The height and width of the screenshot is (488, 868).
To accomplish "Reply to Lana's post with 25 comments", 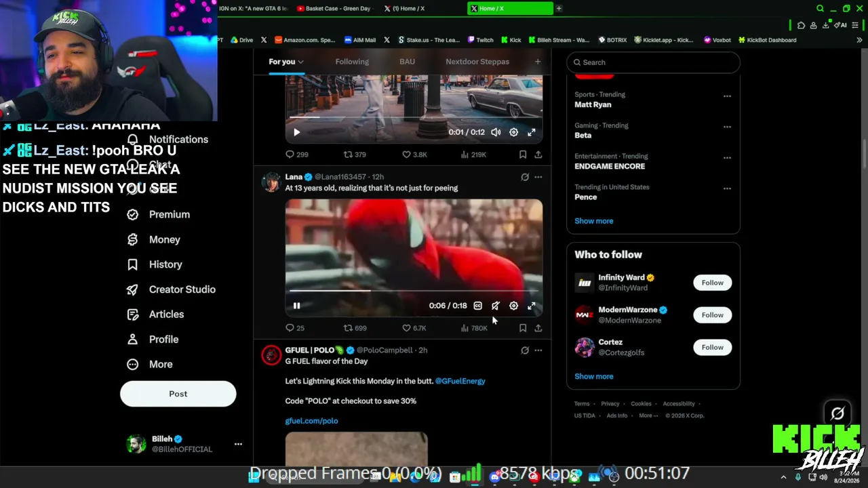I will click(x=295, y=328).
